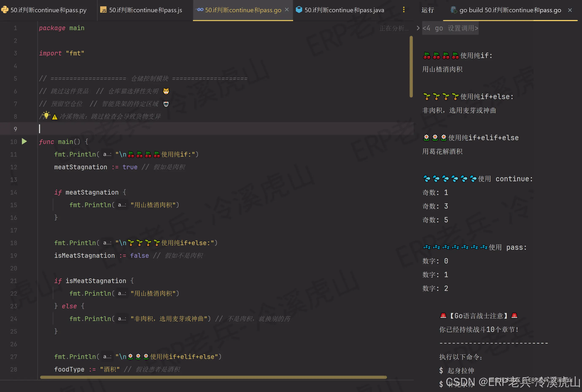The width and height of the screenshot is (582, 392).
Task: Close the go build run tab
Action: [x=570, y=10]
